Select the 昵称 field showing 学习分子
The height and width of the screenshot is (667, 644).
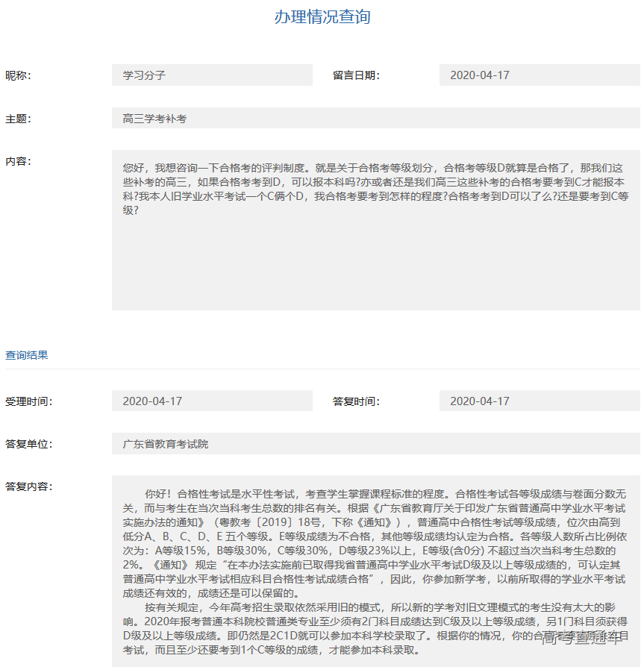(211, 75)
